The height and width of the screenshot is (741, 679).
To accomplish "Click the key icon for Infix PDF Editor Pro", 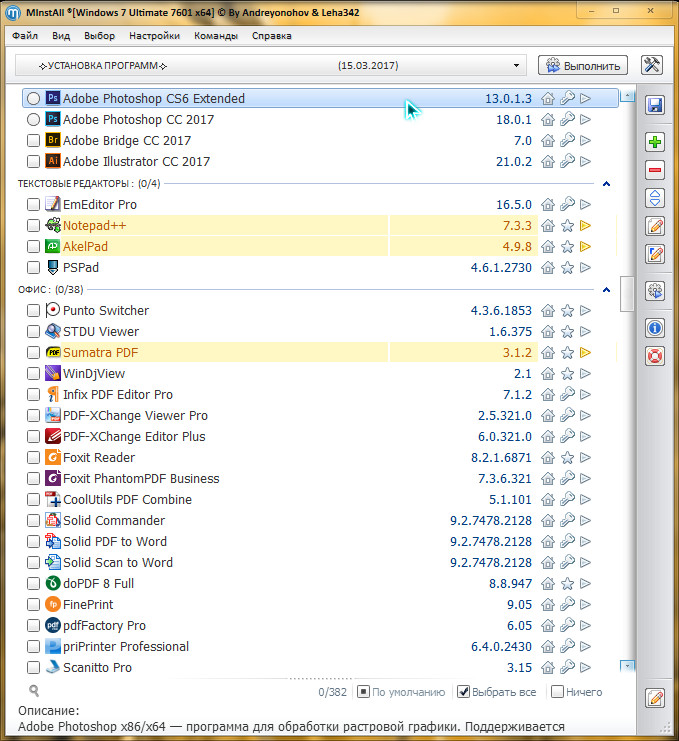I will coord(567,395).
